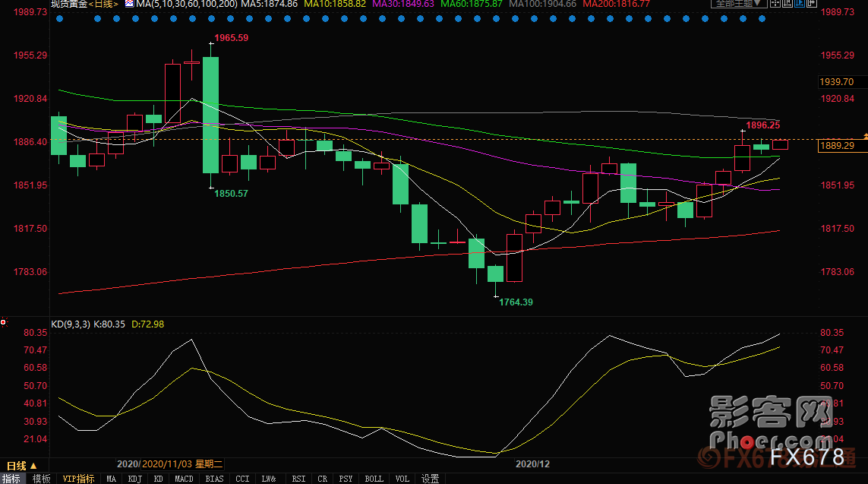This screenshot has width=868, height=484.
Task: Select the VOL indicator tab
Action: point(402,479)
